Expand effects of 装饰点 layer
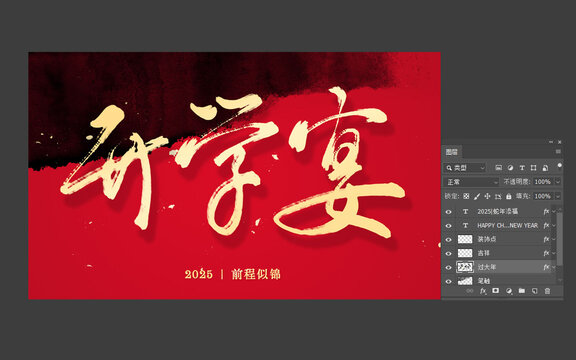This screenshot has width=576, height=360. click(554, 240)
